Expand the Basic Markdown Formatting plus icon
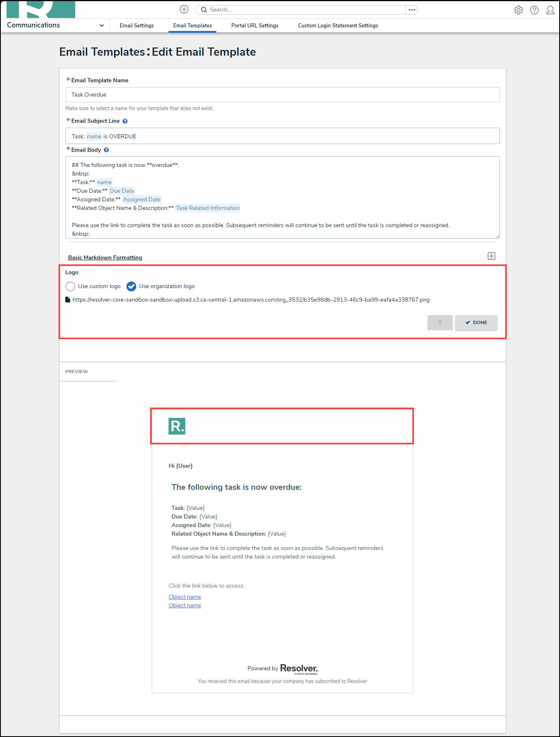The width and height of the screenshot is (560, 737). 492,256
